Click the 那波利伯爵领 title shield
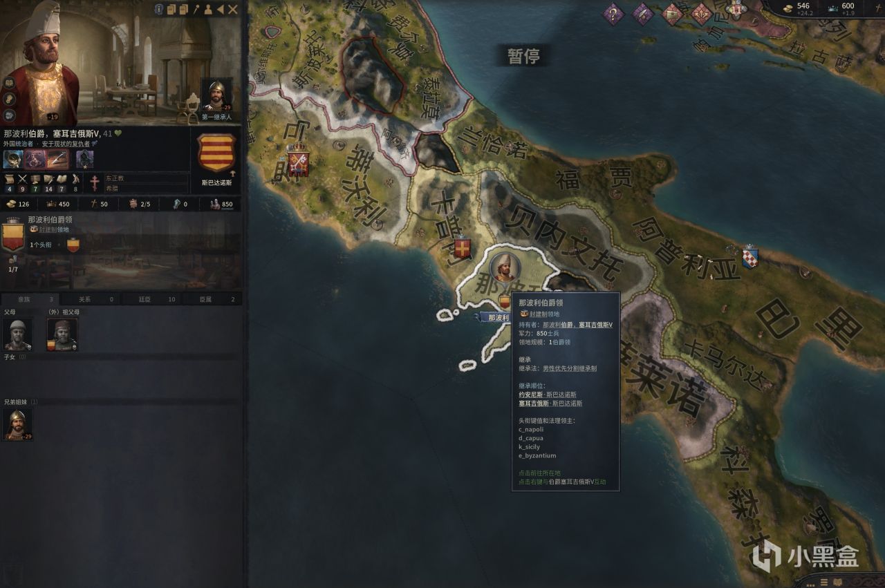885x588 pixels. click(x=12, y=235)
